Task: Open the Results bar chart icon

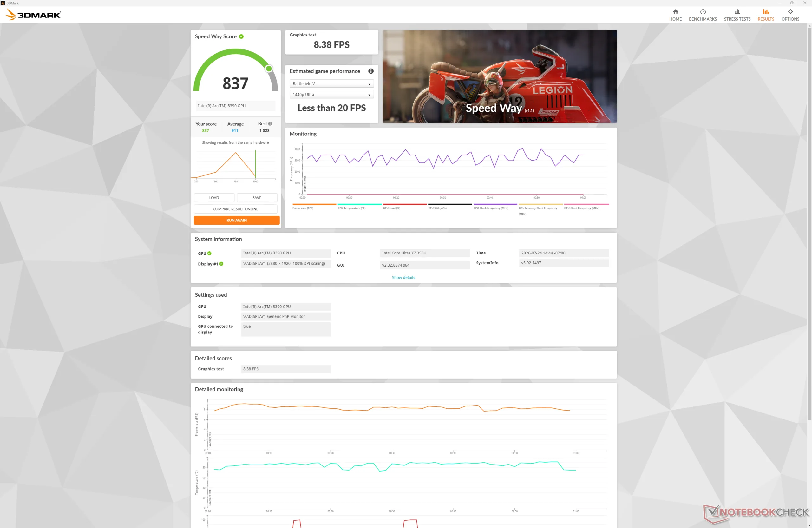Action: (766, 12)
